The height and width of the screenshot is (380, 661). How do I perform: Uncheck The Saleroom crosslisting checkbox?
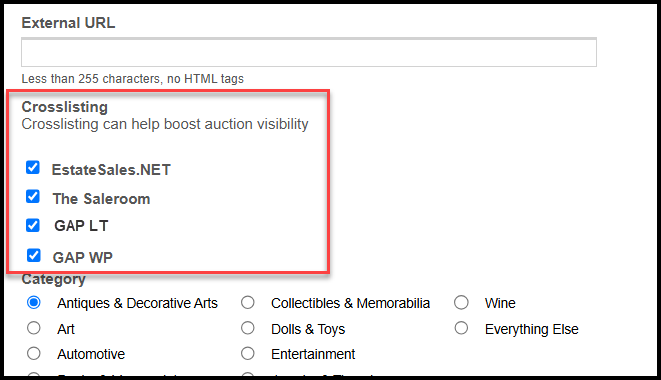point(33,197)
